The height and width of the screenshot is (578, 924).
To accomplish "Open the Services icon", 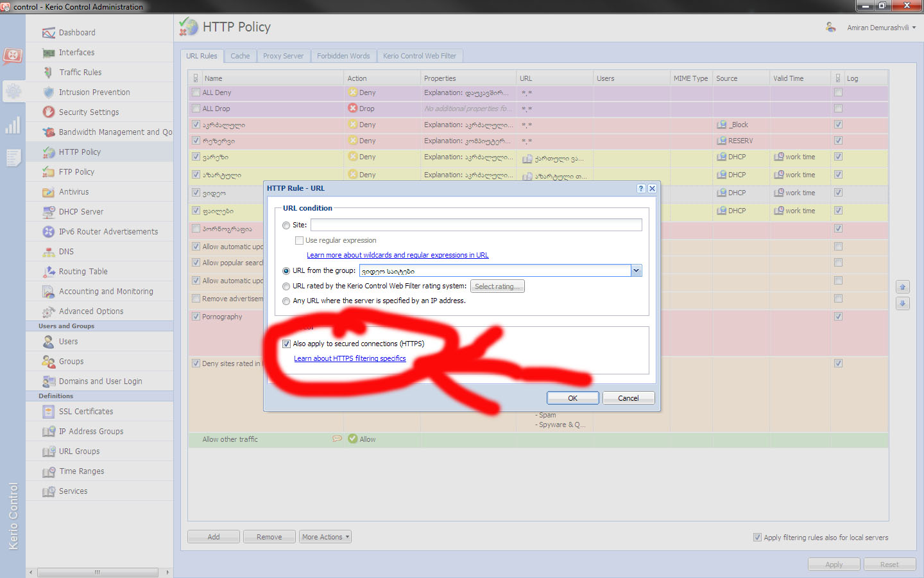I will [48, 491].
